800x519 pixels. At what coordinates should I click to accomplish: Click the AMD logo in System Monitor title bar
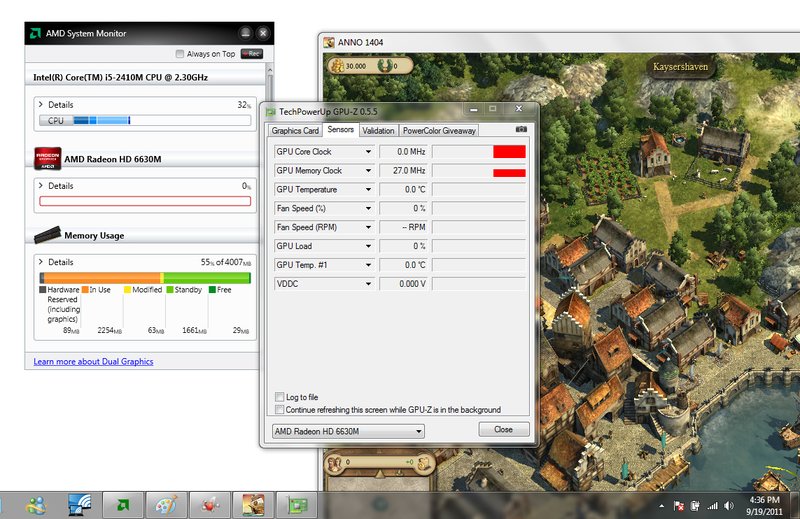point(35,33)
